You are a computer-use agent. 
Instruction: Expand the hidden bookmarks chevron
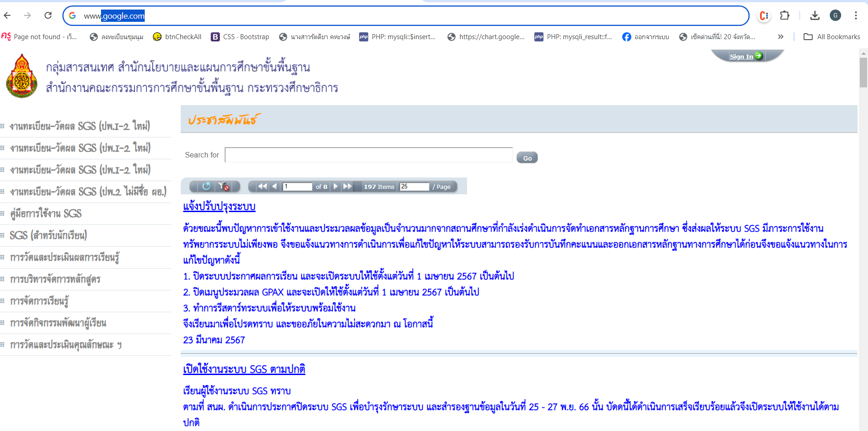[x=781, y=37]
